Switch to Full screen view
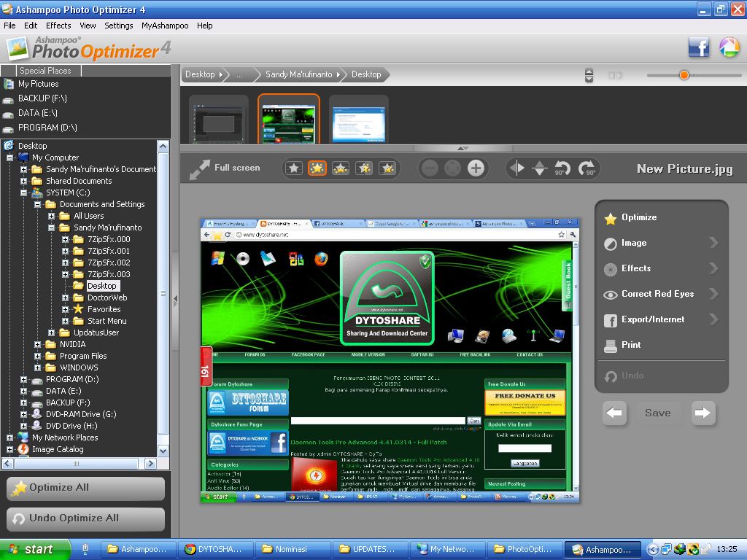 coord(225,168)
